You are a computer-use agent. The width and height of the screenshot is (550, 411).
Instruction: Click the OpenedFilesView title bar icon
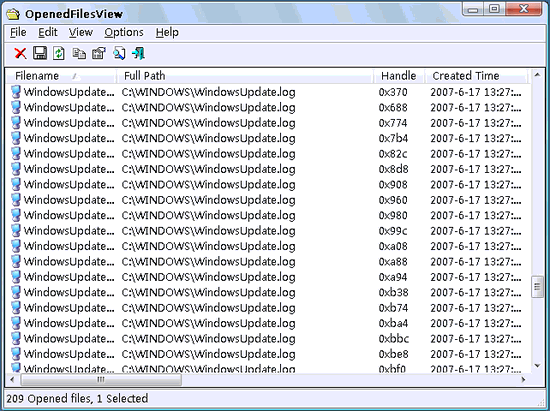click(x=13, y=14)
